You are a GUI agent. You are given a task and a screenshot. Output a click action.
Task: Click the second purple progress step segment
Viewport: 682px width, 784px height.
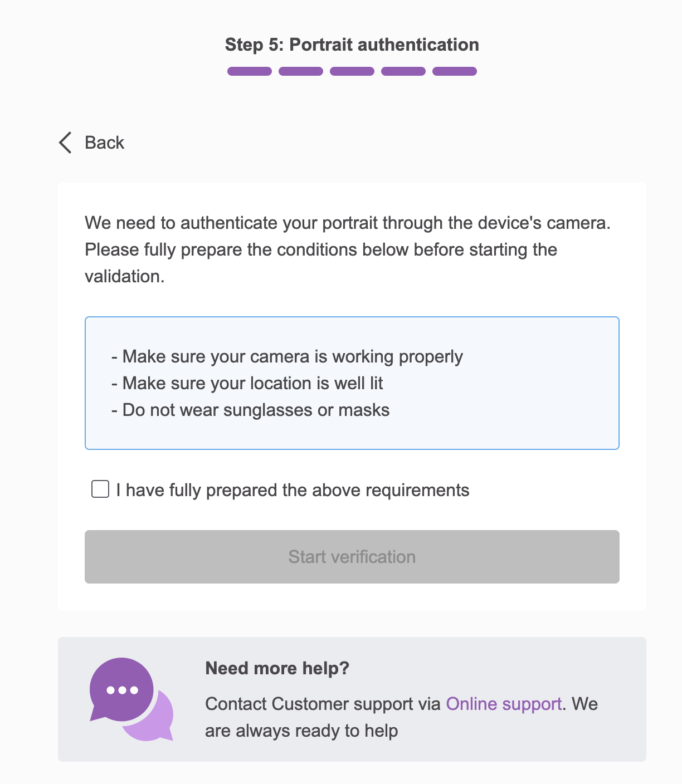[x=301, y=71]
